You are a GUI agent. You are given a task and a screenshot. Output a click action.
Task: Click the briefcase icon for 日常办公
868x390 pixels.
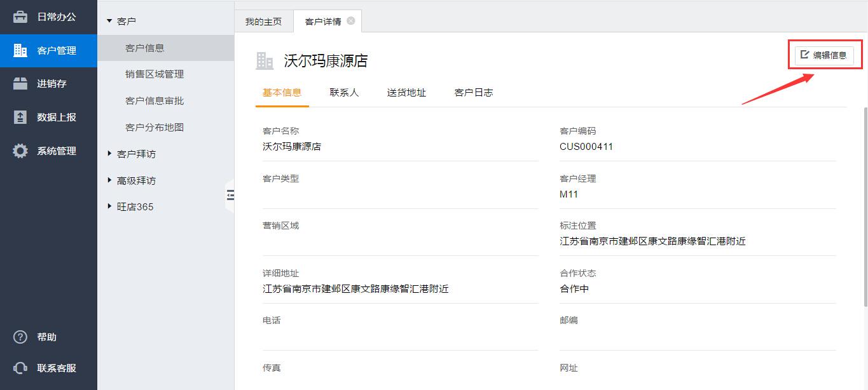[x=20, y=17]
